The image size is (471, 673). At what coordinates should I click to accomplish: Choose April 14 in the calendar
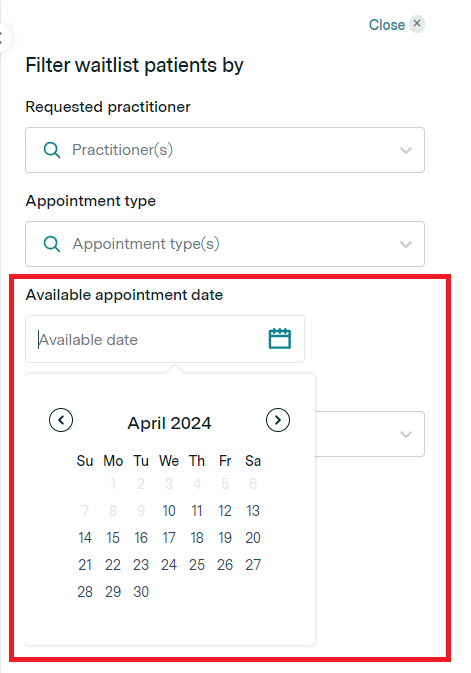[85, 538]
